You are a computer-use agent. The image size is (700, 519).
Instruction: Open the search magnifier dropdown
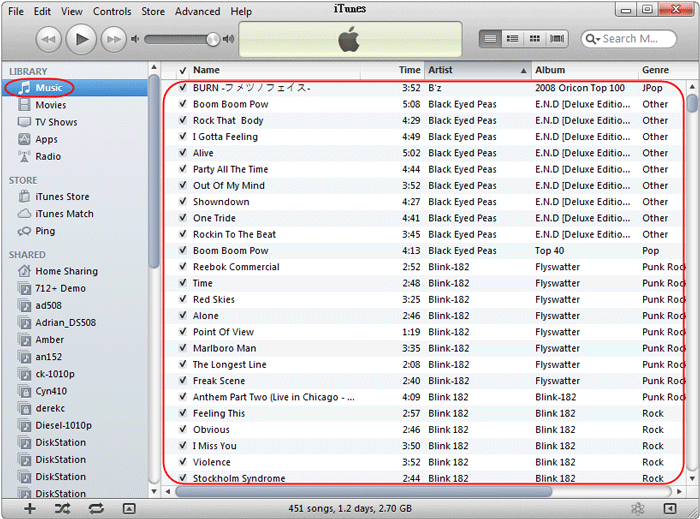click(592, 39)
